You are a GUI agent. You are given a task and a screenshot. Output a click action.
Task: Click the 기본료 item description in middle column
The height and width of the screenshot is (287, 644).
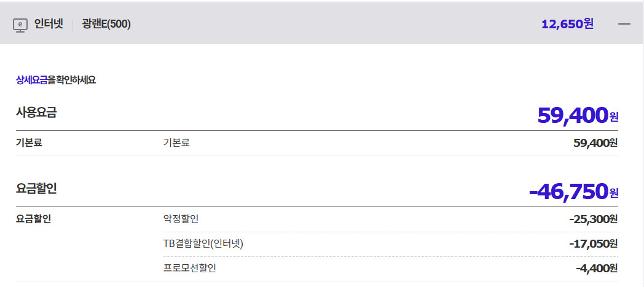[x=176, y=143]
